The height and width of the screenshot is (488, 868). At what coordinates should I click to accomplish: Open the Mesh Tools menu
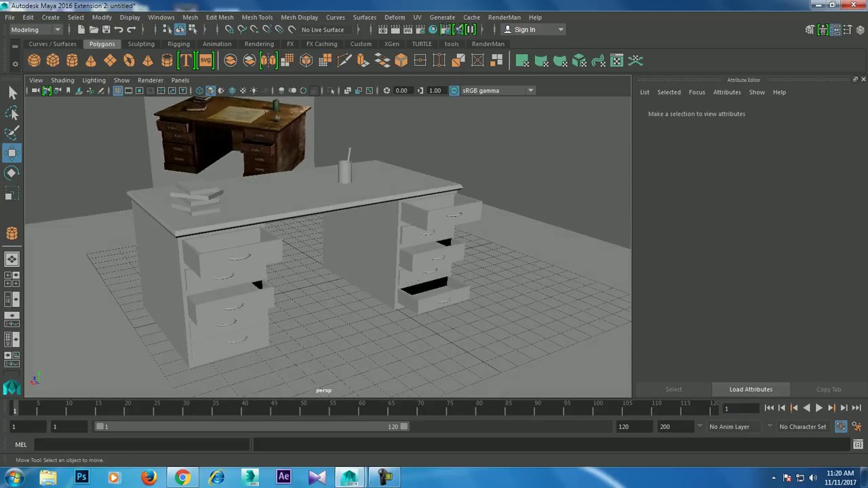coord(257,18)
